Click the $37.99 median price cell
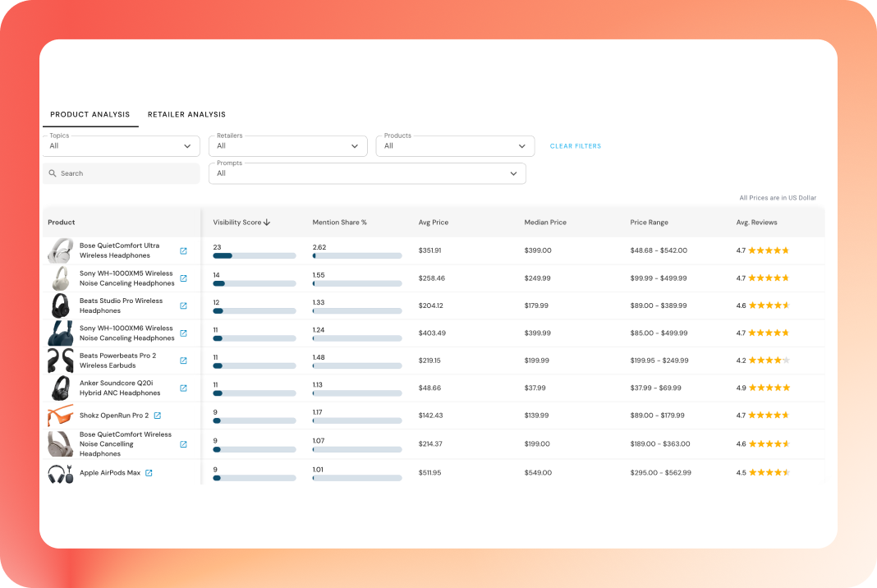 click(x=535, y=388)
